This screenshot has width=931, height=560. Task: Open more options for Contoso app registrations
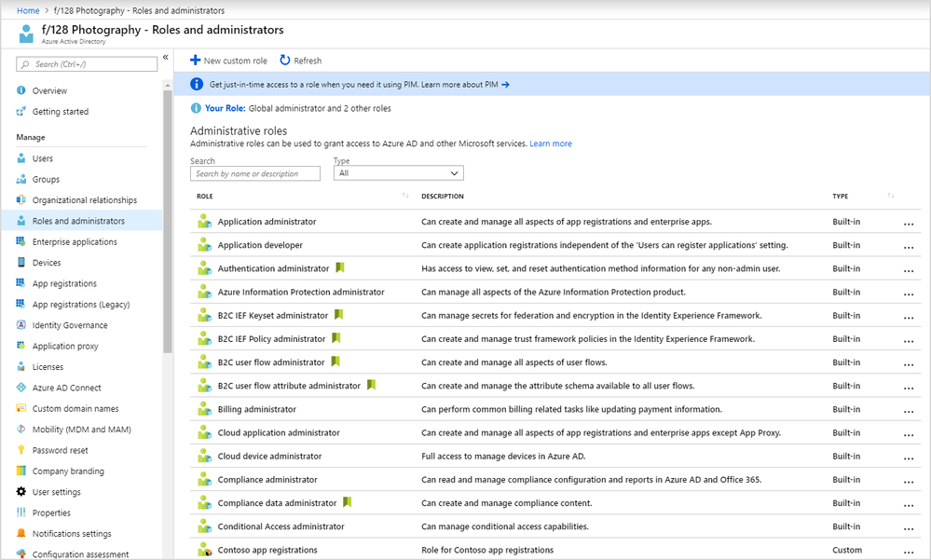[909, 552]
